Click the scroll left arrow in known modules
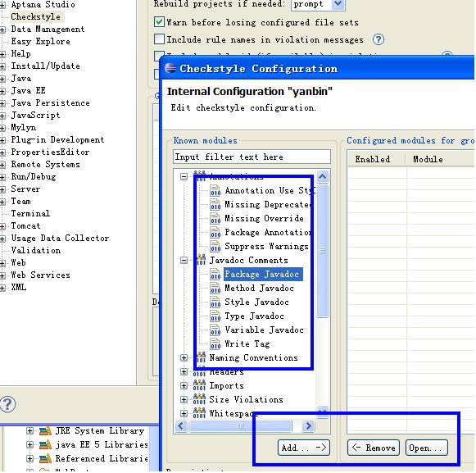This screenshot has width=476, height=473. point(181,426)
